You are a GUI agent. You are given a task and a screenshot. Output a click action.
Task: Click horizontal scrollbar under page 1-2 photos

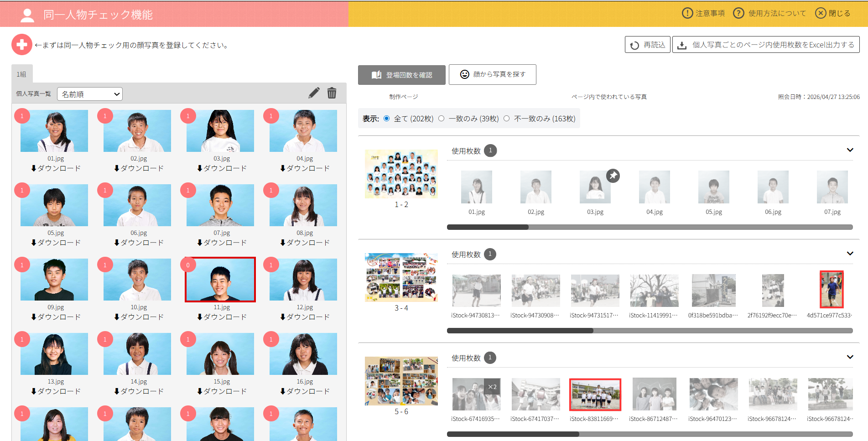coord(650,227)
